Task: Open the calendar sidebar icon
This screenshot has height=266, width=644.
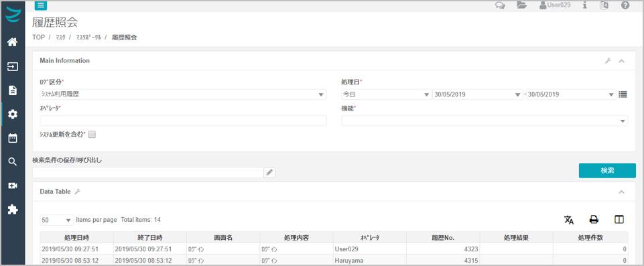Action: pyautogui.click(x=13, y=138)
